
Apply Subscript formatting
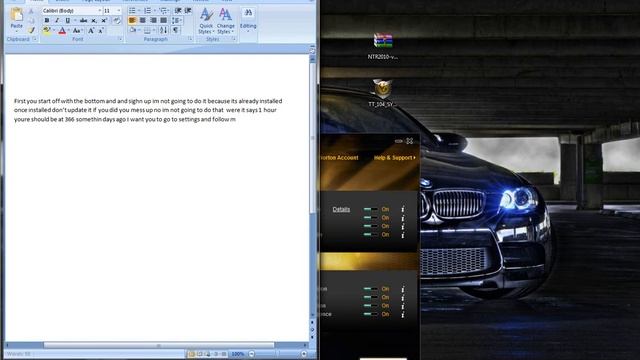click(94, 20)
